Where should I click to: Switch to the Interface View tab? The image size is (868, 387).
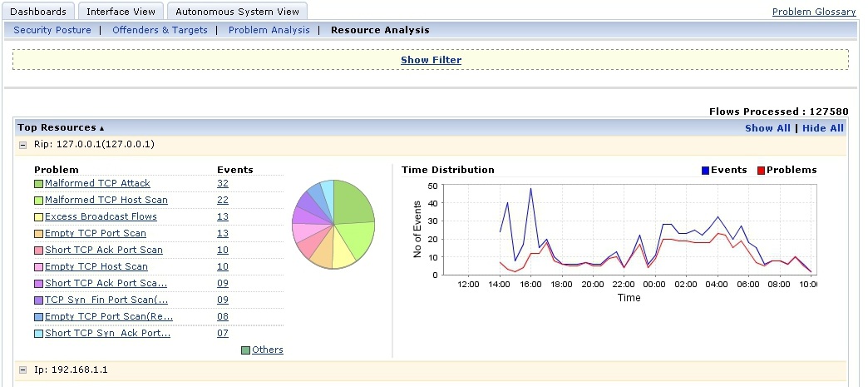click(121, 11)
